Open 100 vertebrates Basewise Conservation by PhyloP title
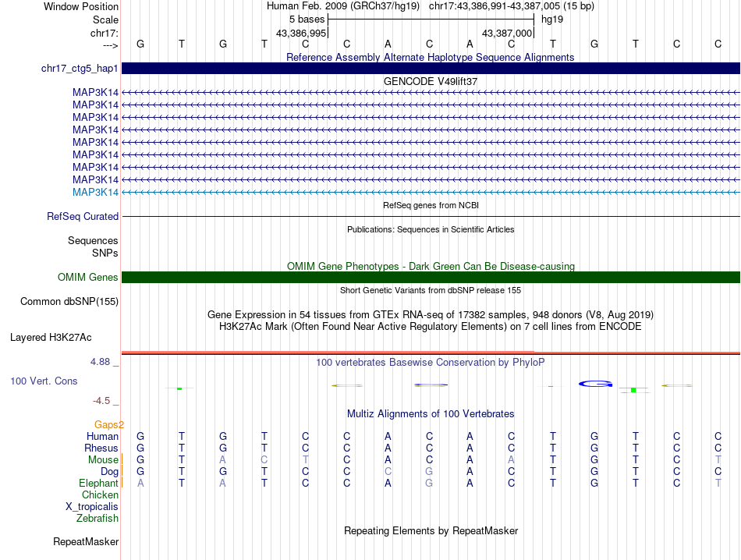The width and height of the screenshot is (741, 560). [431, 363]
